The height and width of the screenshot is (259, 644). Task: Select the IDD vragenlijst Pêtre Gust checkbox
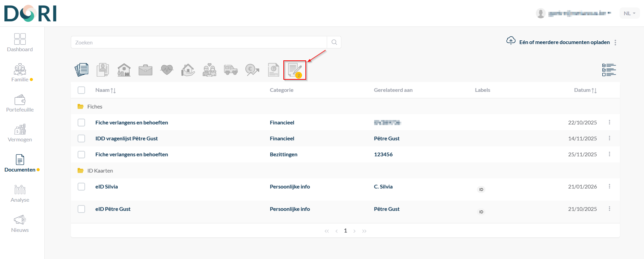[81, 138]
